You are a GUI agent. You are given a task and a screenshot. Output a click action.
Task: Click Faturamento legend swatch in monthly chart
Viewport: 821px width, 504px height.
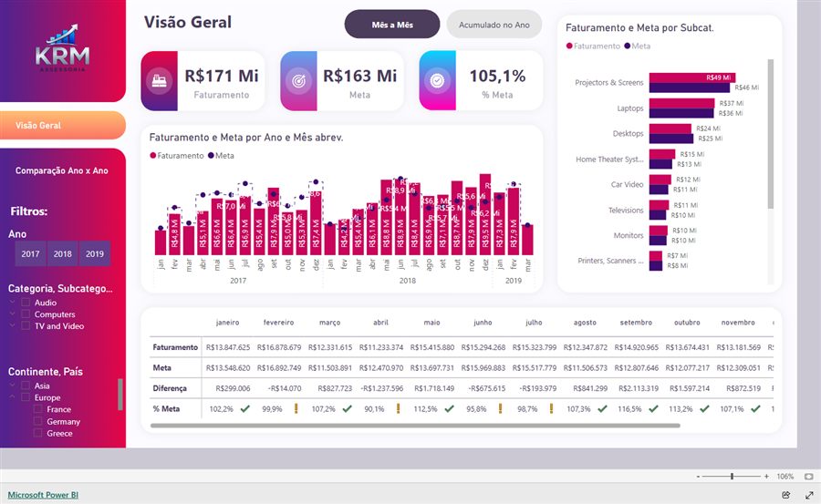pyautogui.click(x=153, y=156)
